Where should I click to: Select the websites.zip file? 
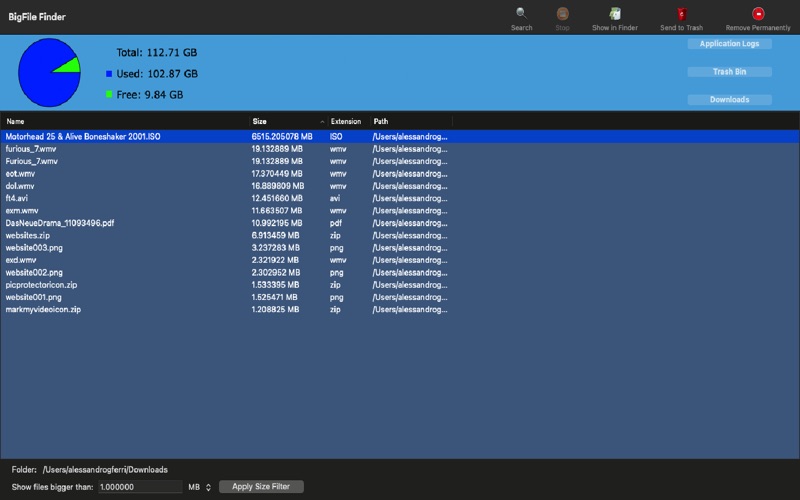point(400,236)
